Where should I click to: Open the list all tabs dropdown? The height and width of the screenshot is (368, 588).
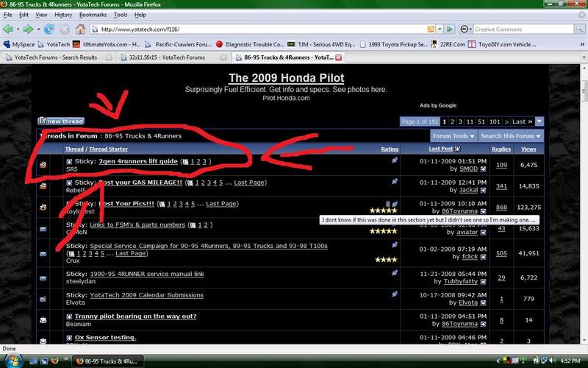pos(584,57)
